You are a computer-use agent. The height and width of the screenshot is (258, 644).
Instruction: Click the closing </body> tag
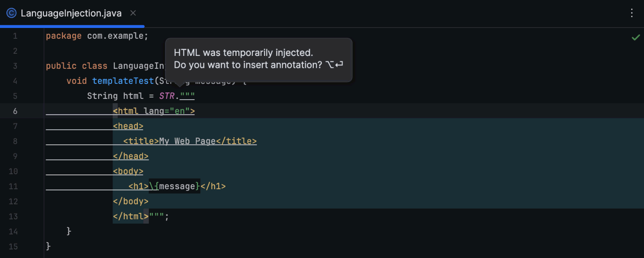pyautogui.click(x=131, y=201)
